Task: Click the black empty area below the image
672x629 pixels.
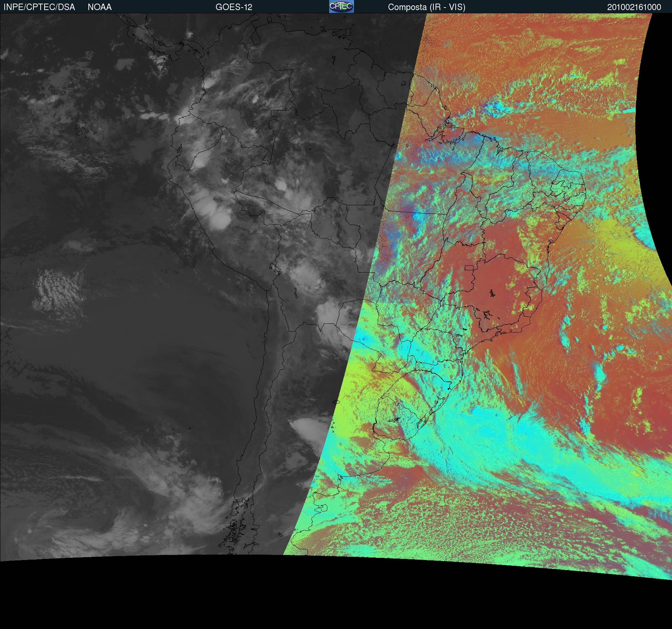Action: pyautogui.click(x=323, y=604)
